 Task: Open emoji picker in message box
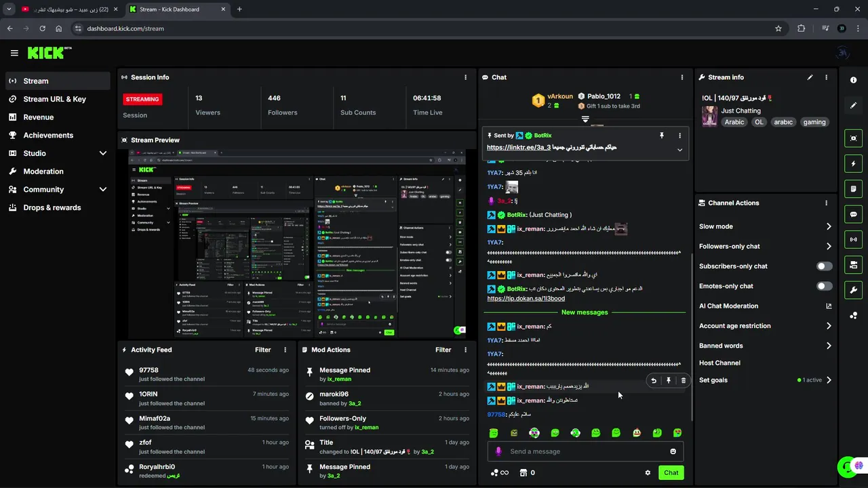tap(673, 451)
